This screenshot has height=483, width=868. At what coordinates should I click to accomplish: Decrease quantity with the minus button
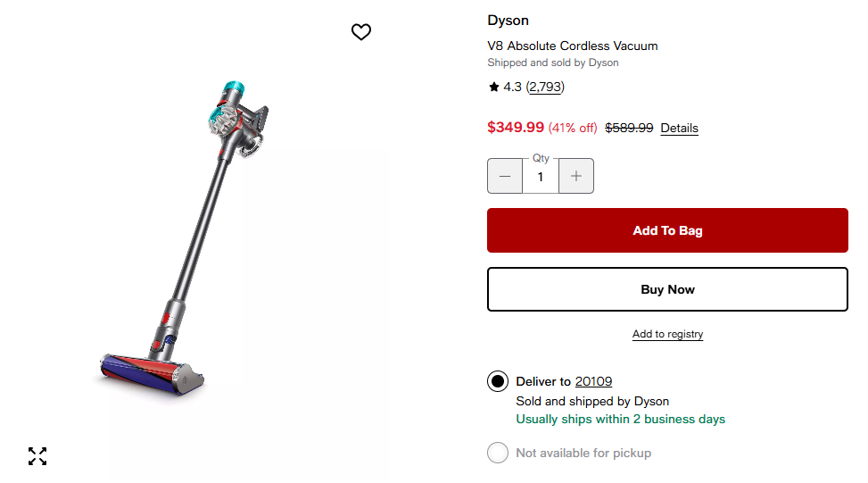coord(505,176)
